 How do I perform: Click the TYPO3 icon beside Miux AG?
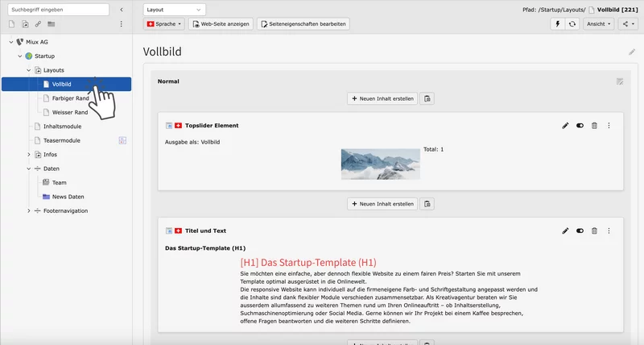coord(19,42)
